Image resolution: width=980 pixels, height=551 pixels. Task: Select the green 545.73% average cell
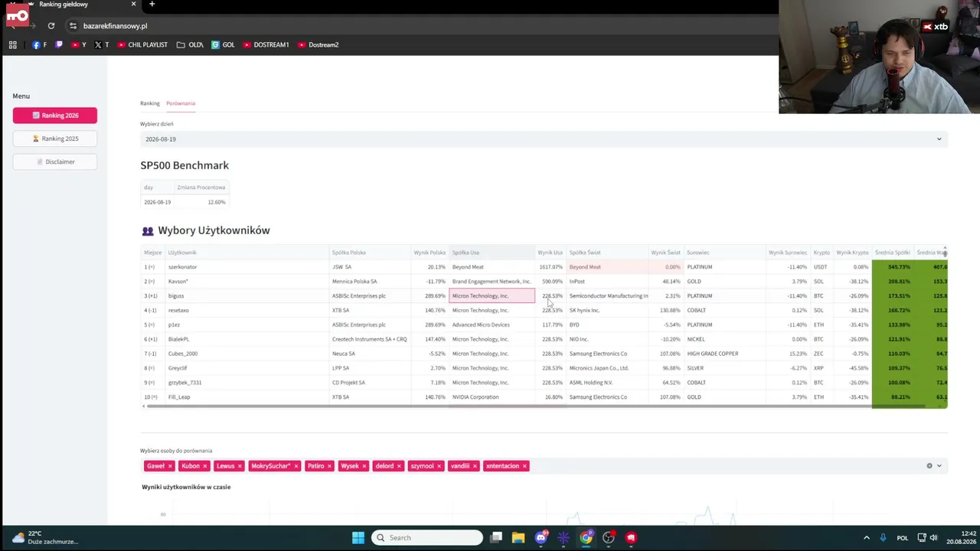[x=892, y=267]
